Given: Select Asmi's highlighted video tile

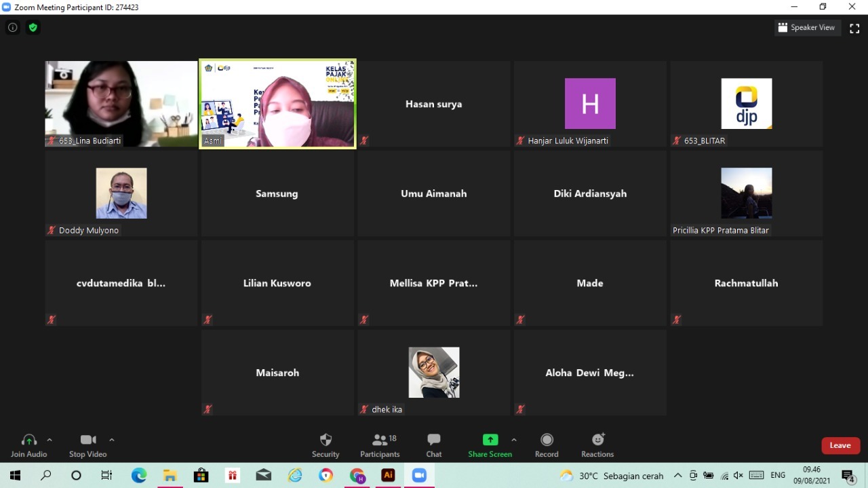Looking at the screenshot, I should pos(277,104).
